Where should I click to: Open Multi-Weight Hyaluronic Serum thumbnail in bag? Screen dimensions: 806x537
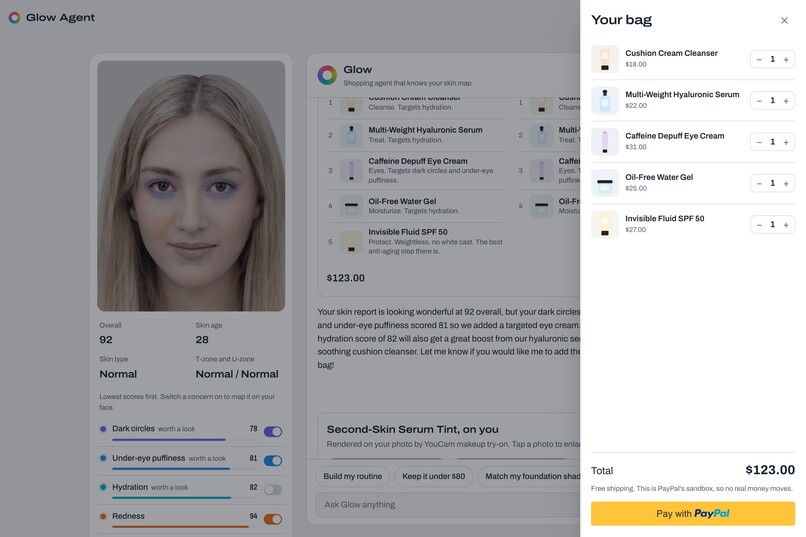coord(604,100)
